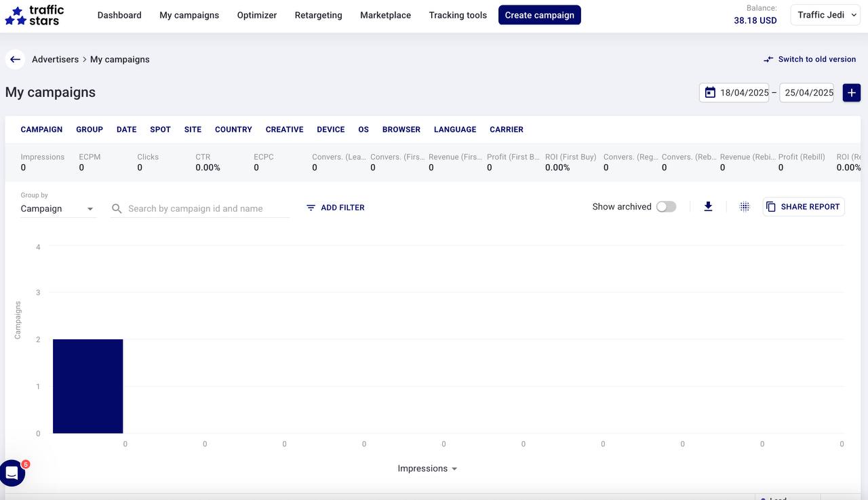Click ADD FILTER button

(x=336, y=208)
